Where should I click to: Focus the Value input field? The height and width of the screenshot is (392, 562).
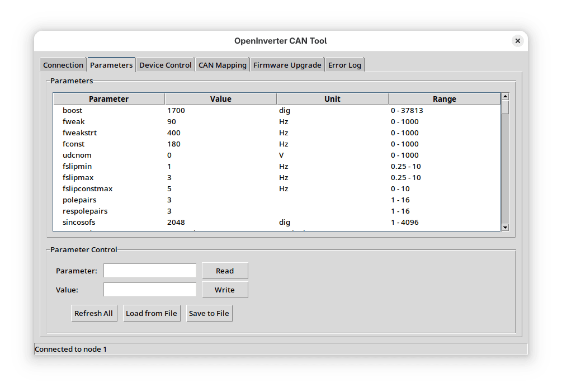149,290
